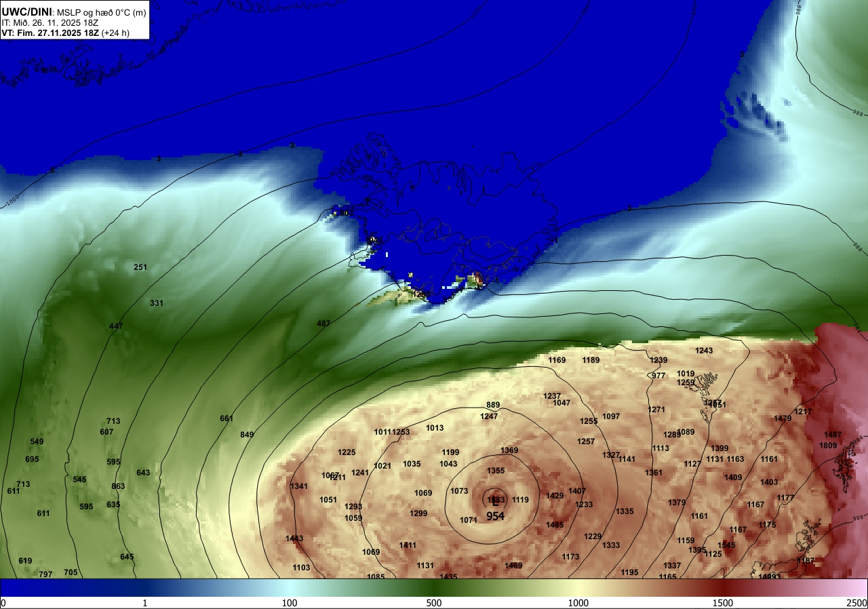Click the 'VT: Fim. 27.11.2025 18Z' line
The width and height of the screenshot is (868, 609).
[x=50, y=33]
